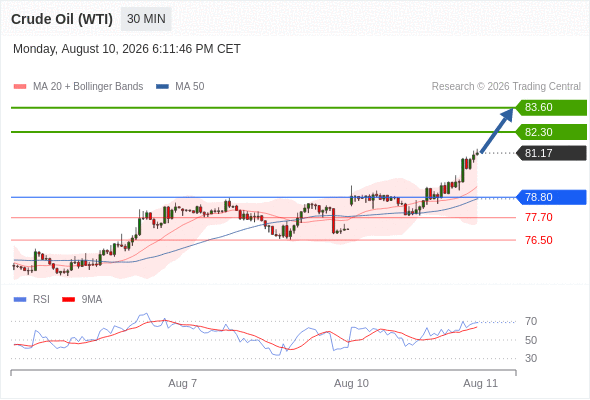Click the MA 20 + Bollinger Bands swatch
The image size is (590, 400).
click(20, 87)
